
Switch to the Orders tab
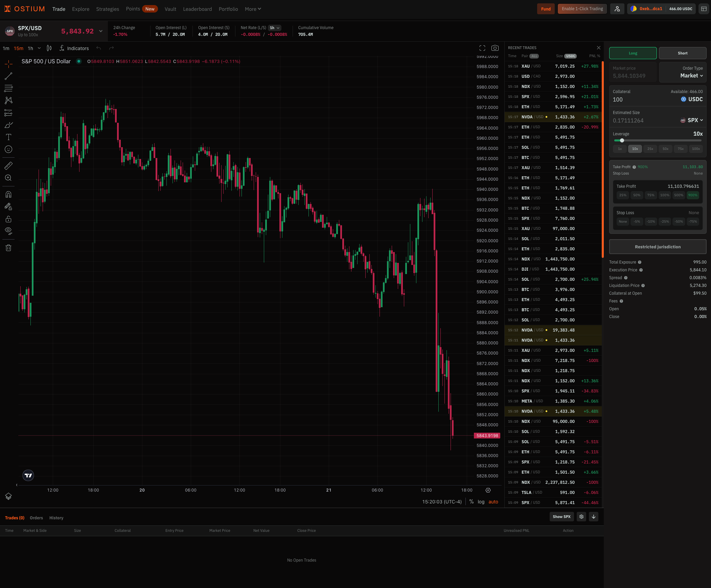(36, 518)
